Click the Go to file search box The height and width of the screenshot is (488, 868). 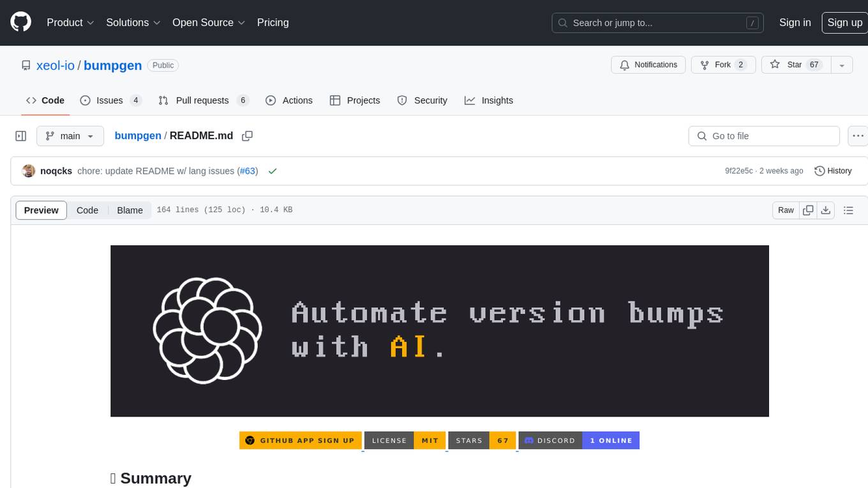(x=764, y=136)
